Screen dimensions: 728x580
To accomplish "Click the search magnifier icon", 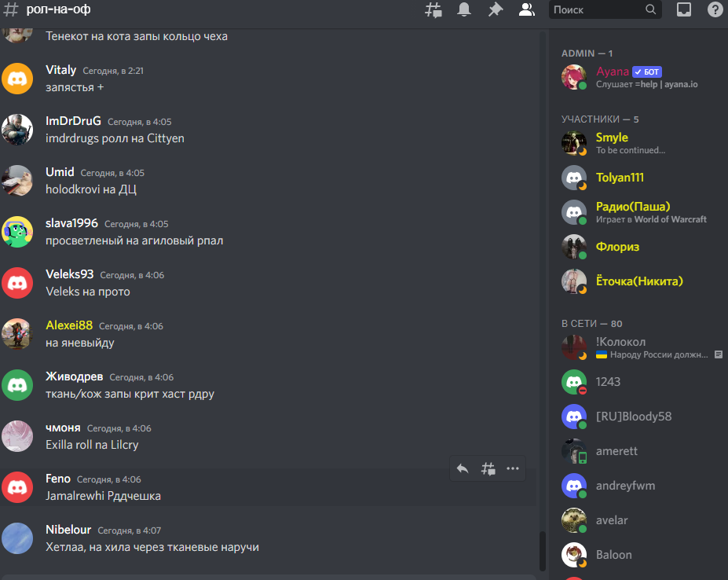I will pos(651,9).
